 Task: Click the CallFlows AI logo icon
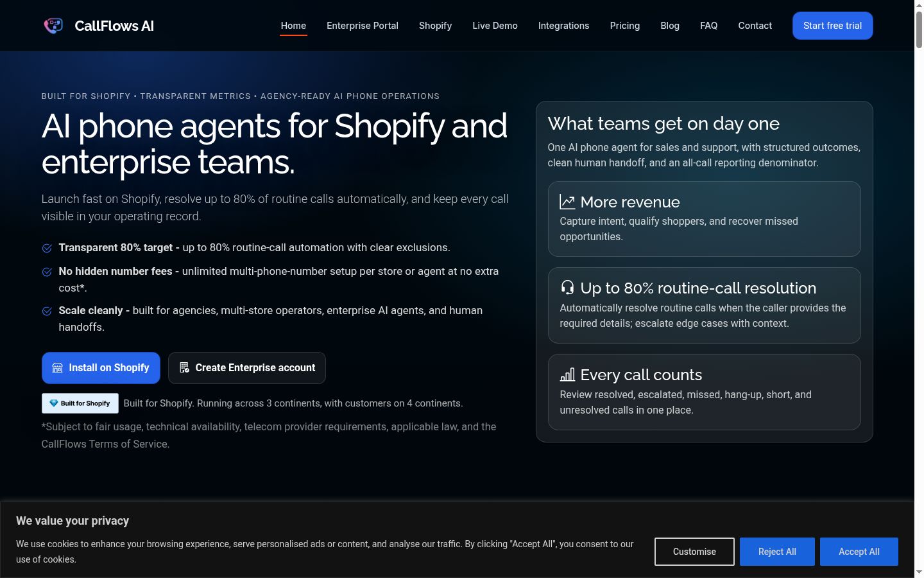(53, 26)
